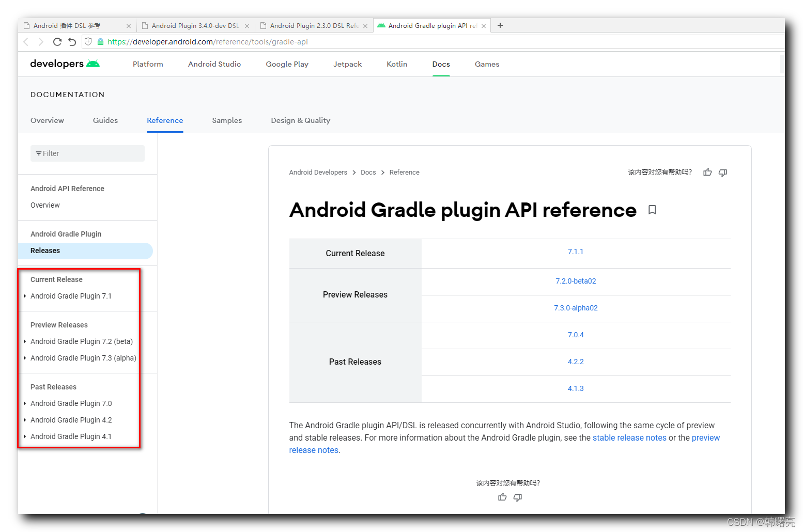Bookmark the page with bookmark icon
803x532 pixels.
point(652,210)
